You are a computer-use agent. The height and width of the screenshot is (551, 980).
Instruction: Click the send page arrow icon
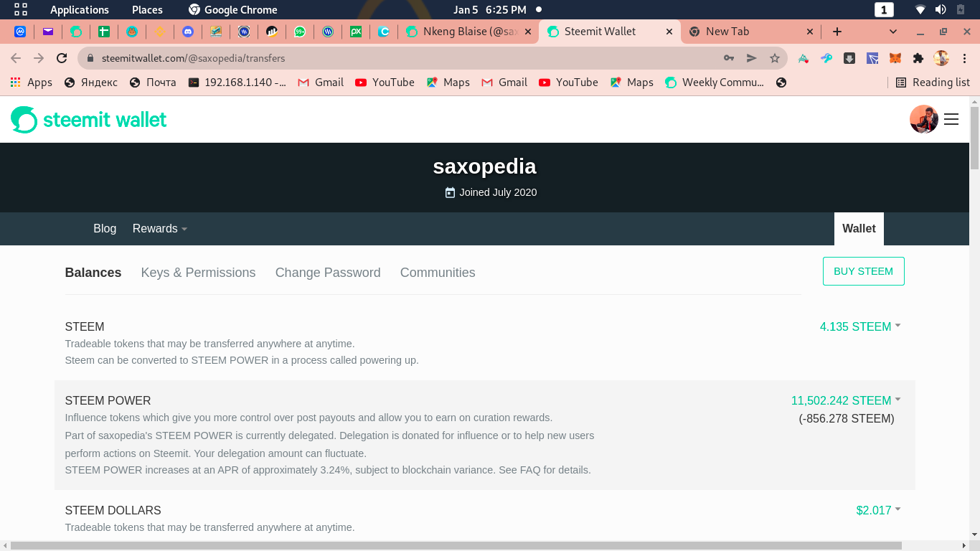(x=752, y=58)
